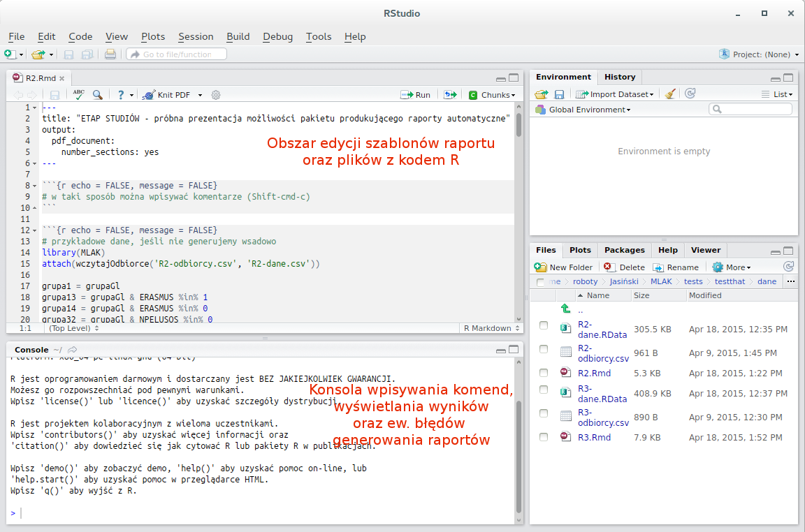Open the Chunks dropdown menu
The width and height of the screenshot is (805, 532).
pyautogui.click(x=492, y=95)
